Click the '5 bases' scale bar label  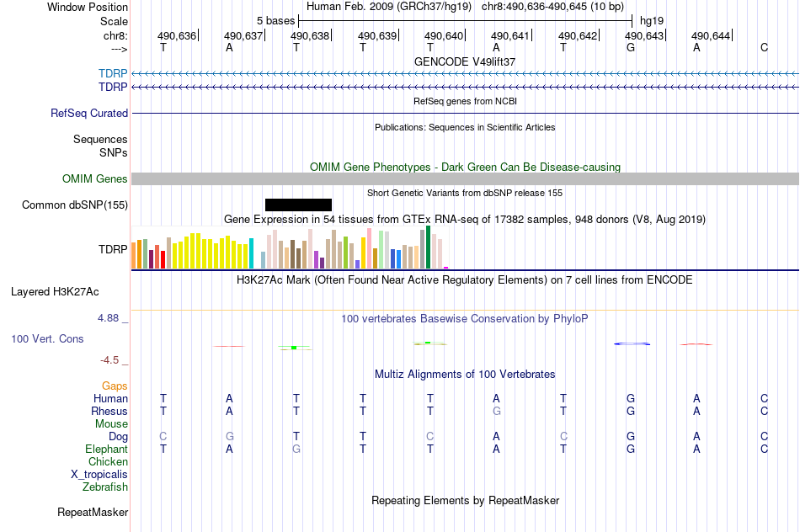tap(275, 21)
